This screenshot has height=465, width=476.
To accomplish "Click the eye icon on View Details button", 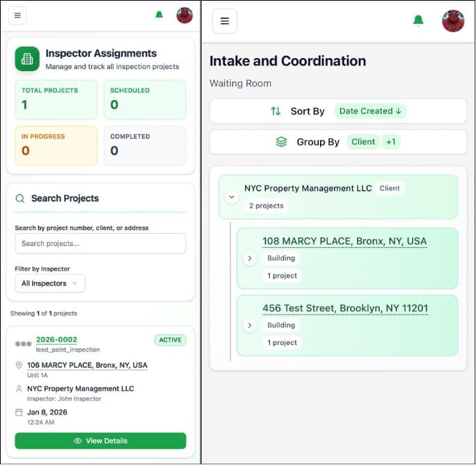I will [78, 441].
